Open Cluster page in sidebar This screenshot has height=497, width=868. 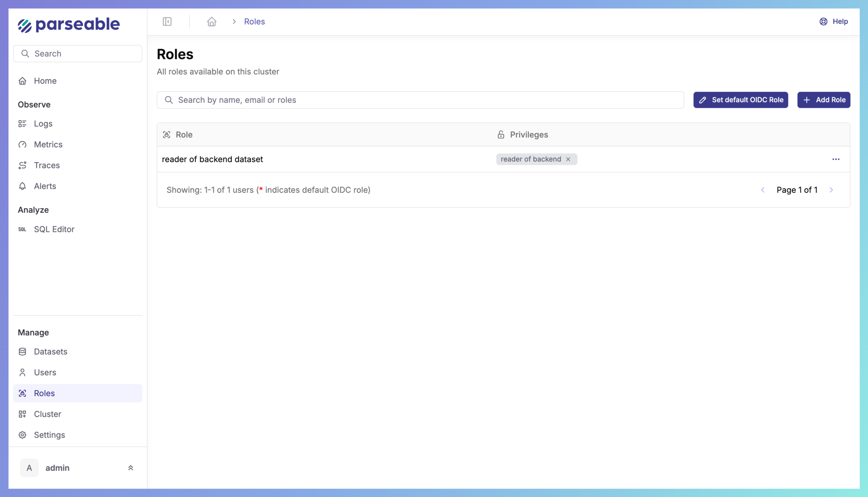(47, 414)
